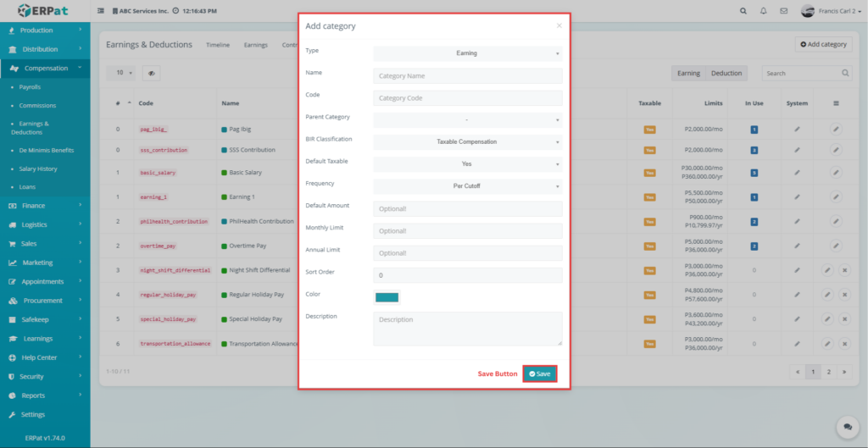The width and height of the screenshot is (868, 448).
Task: Click the Add category button
Action: click(x=823, y=44)
